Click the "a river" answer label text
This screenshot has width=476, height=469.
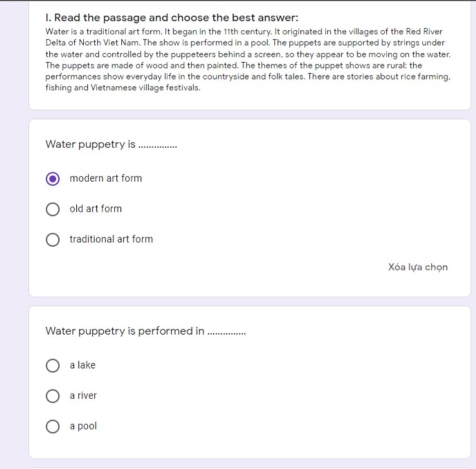(x=83, y=396)
